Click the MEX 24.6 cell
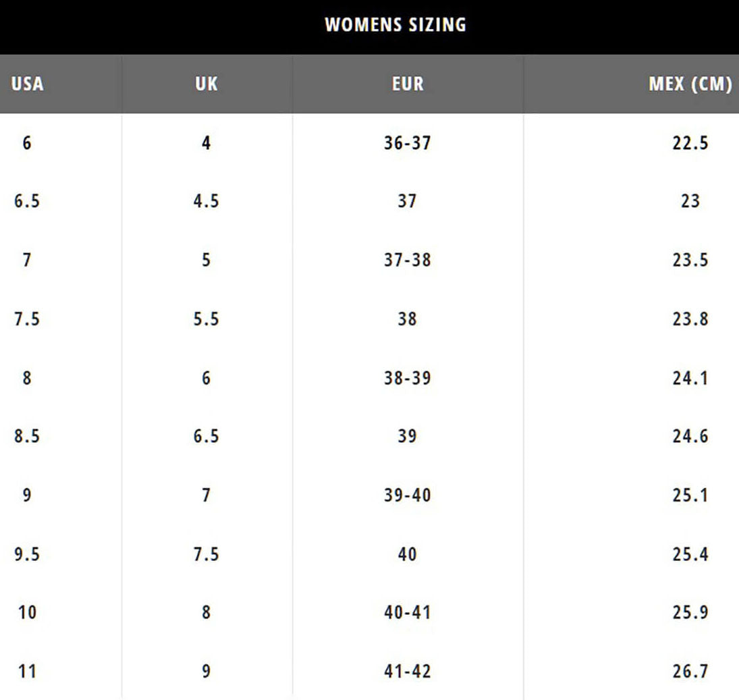The image size is (739, 700). pos(690,436)
